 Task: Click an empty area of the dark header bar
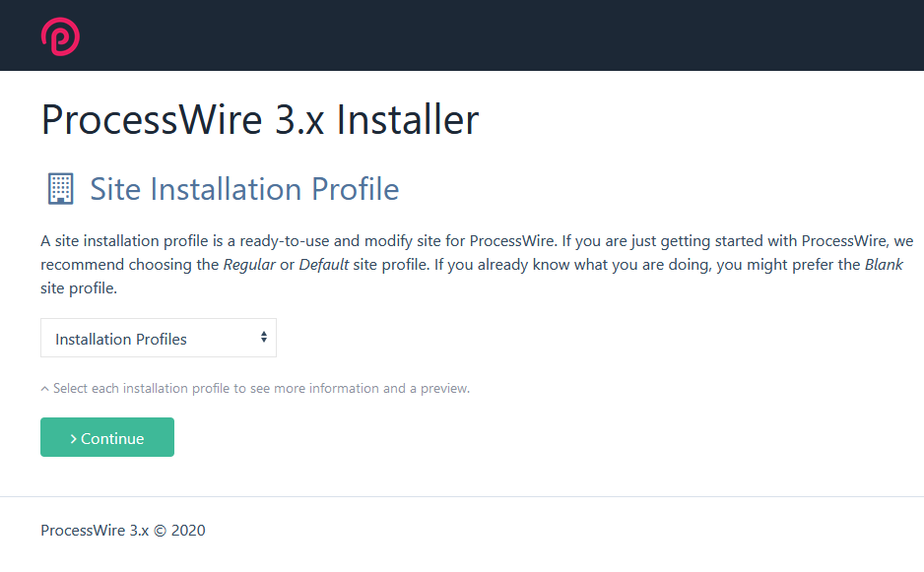point(493,35)
